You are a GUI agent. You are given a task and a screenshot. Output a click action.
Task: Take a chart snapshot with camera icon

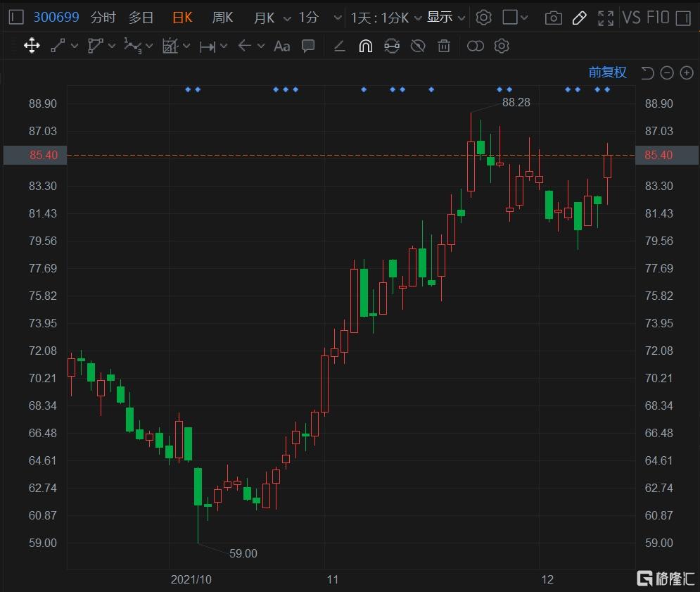pos(554,18)
